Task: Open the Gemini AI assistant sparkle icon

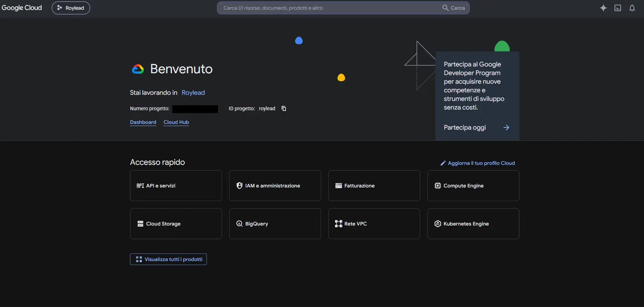Action: click(x=603, y=8)
